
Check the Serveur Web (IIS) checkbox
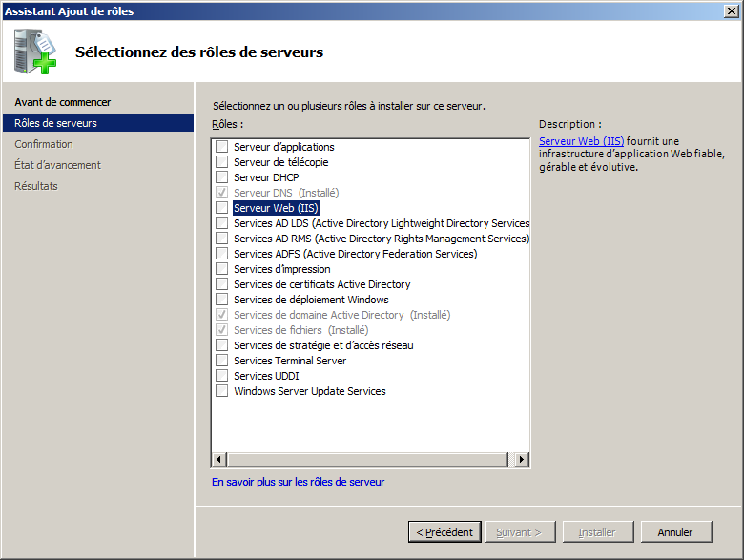tap(222, 208)
